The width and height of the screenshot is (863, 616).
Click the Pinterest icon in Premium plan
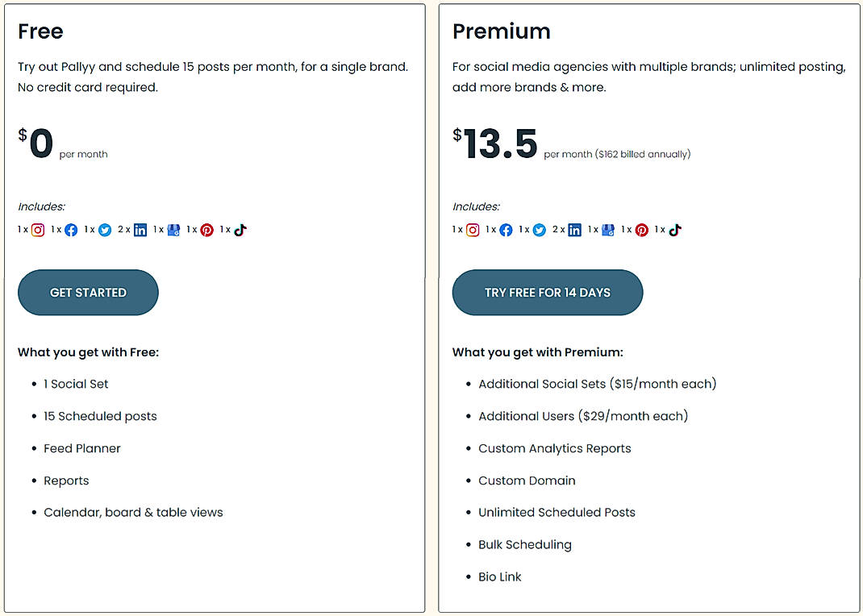[x=642, y=230]
